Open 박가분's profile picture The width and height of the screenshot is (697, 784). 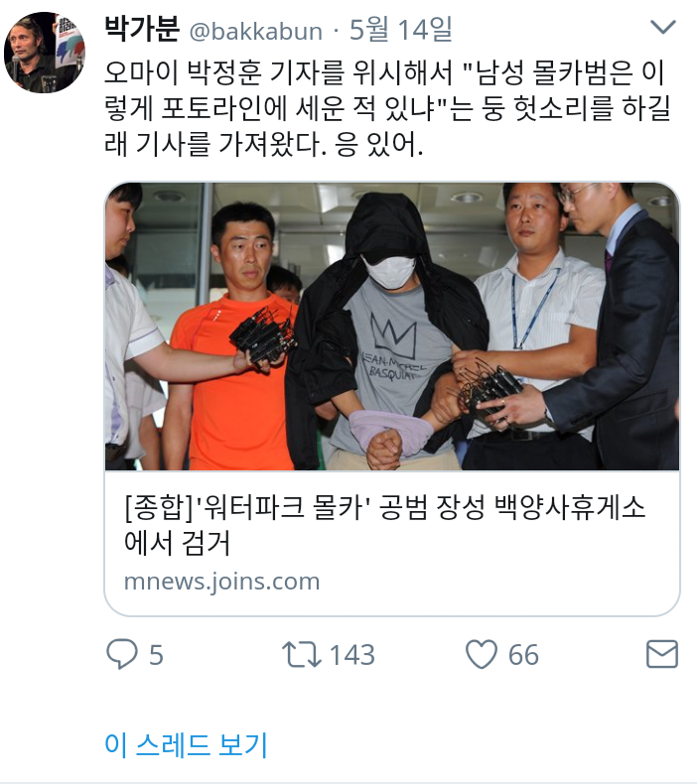pos(45,53)
